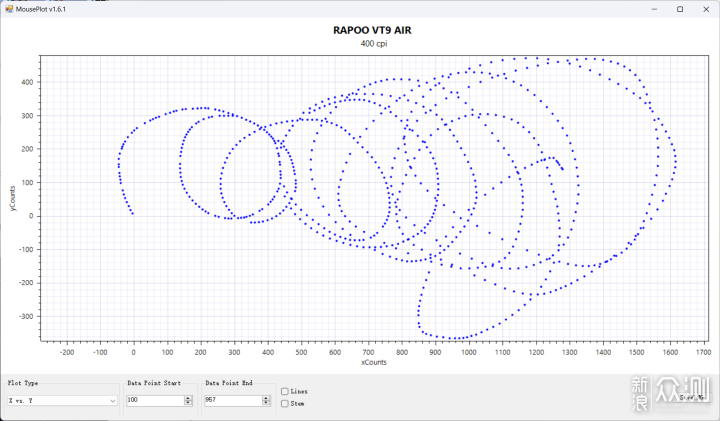
Task: Click the yCounts axis label
Action: coord(12,198)
